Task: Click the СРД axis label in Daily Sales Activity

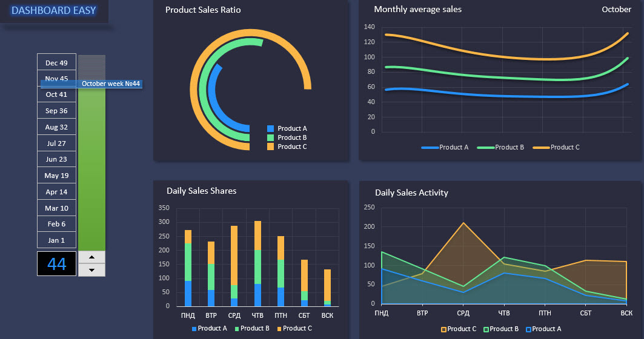Action: pyautogui.click(x=463, y=313)
